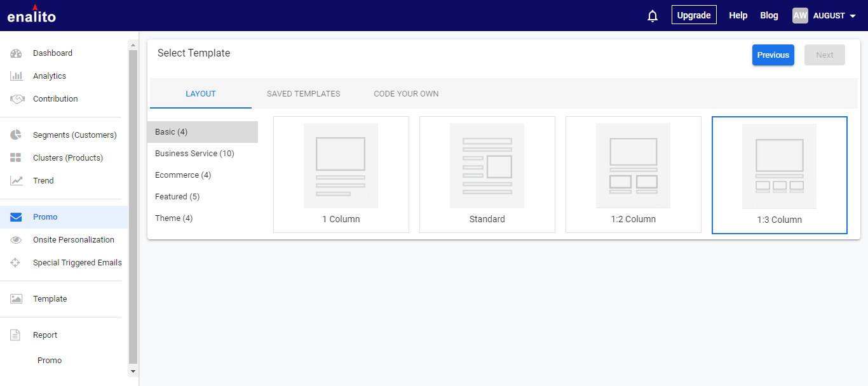Switch to the SAVED TEMPLATES tab
Screen dimensions: 868x386
click(x=304, y=94)
